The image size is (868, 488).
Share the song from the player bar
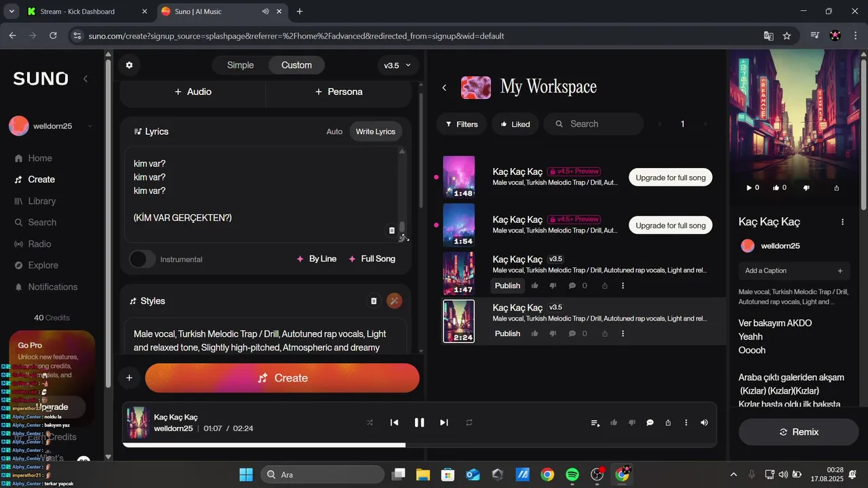668,422
